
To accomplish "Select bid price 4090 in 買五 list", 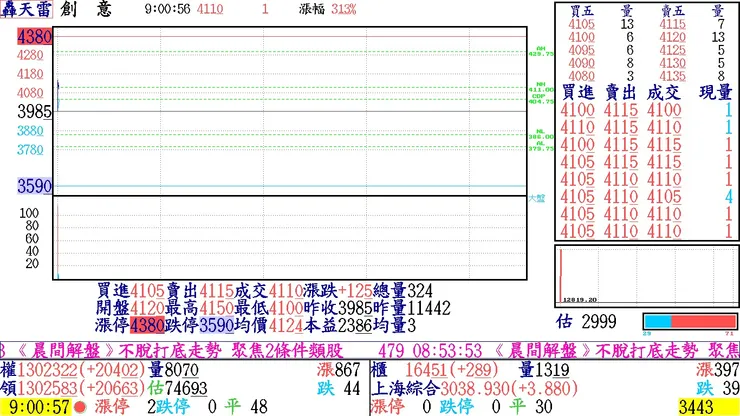I will [x=581, y=63].
